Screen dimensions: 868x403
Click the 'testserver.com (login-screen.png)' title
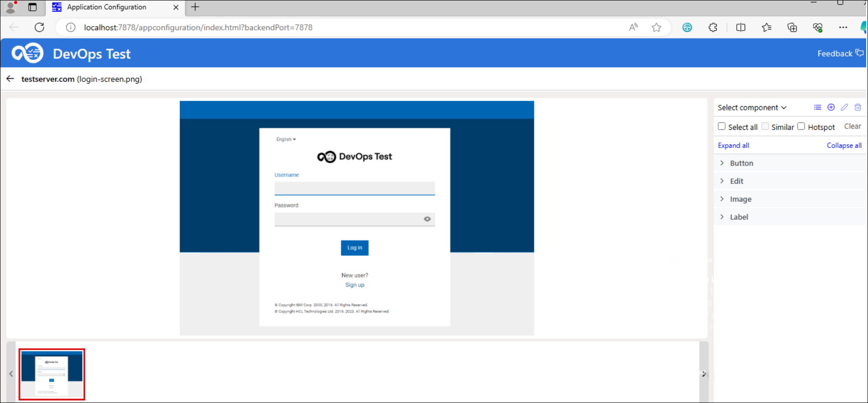tap(82, 79)
